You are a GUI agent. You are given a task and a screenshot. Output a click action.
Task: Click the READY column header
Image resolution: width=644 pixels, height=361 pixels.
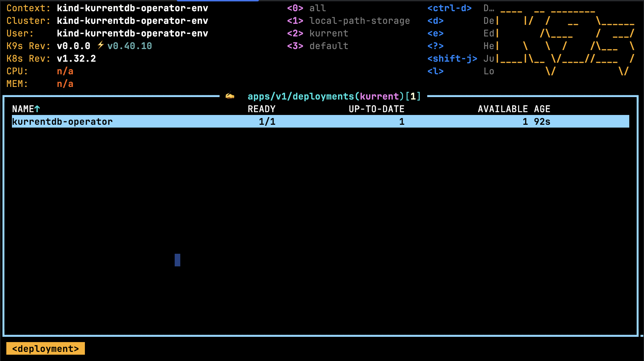tap(261, 109)
